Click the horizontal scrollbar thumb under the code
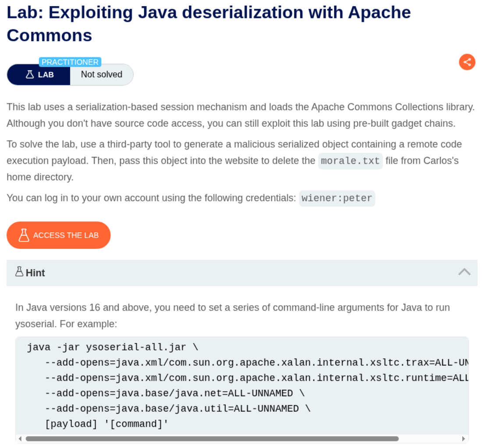Viewport: 482px width, 448px height. (x=212, y=438)
